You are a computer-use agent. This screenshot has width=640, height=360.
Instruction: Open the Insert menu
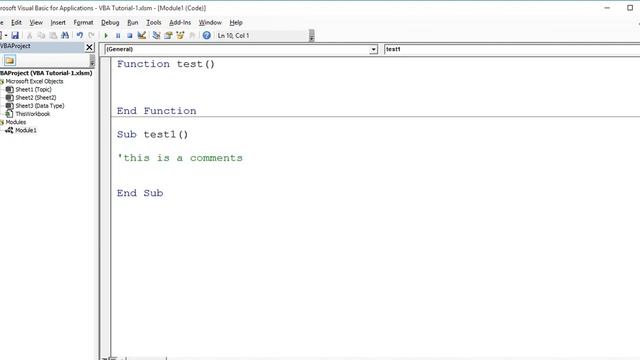click(58, 22)
